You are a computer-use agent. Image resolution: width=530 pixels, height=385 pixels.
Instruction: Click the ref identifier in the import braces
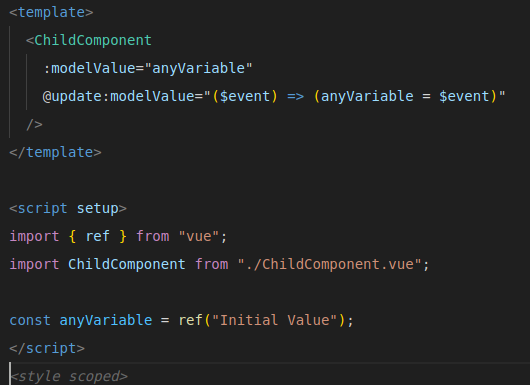[x=98, y=237]
